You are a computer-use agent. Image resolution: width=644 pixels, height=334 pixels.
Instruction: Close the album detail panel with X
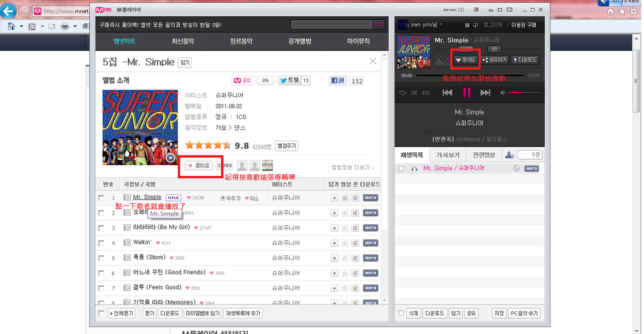372,61
